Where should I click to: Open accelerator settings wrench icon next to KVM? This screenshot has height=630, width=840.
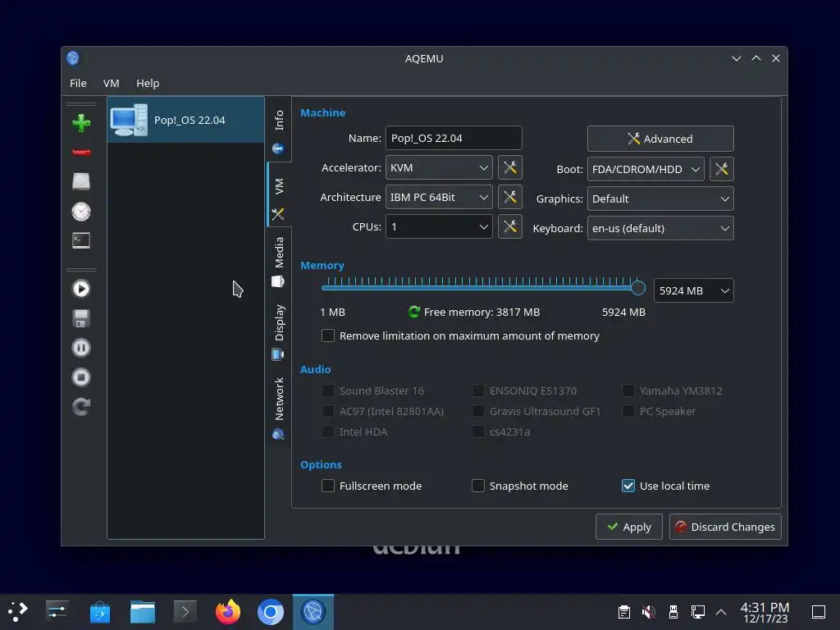tap(510, 167)
